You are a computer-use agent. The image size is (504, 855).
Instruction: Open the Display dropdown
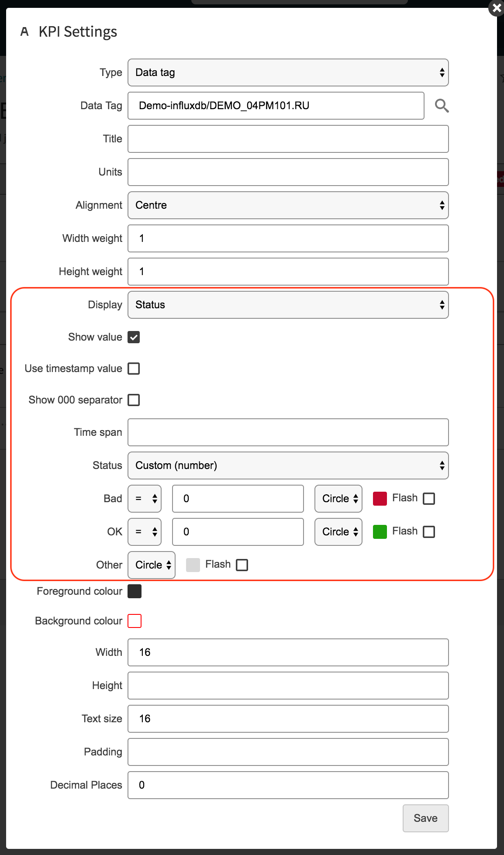(288, 305)
